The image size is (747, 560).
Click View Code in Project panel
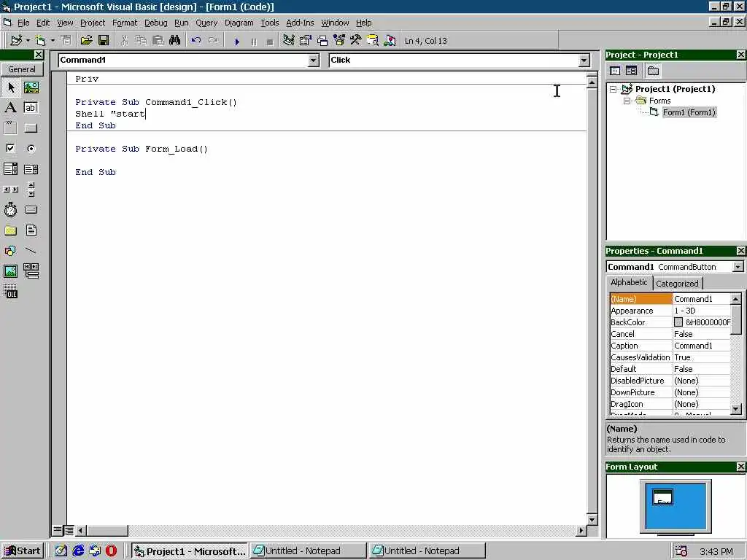tap(615, 71)
